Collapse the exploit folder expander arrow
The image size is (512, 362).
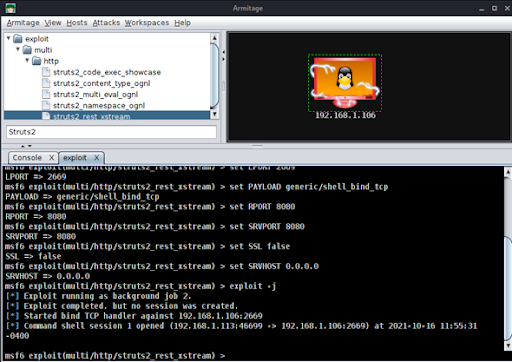pos(9,38)
